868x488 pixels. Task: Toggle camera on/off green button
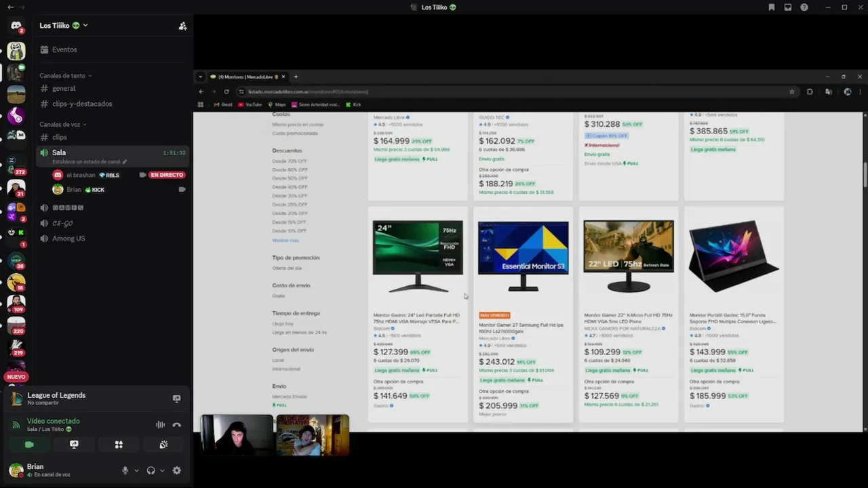coord(29,445)
